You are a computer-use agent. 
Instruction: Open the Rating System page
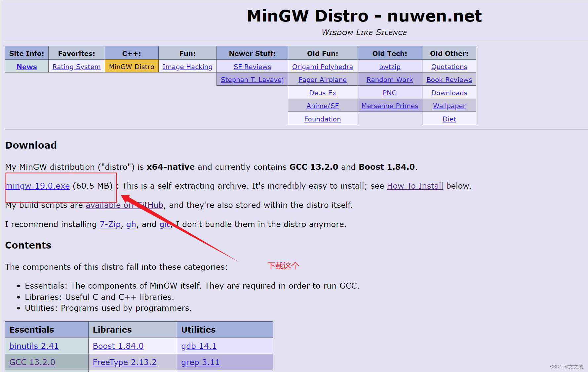click(76, 67)
